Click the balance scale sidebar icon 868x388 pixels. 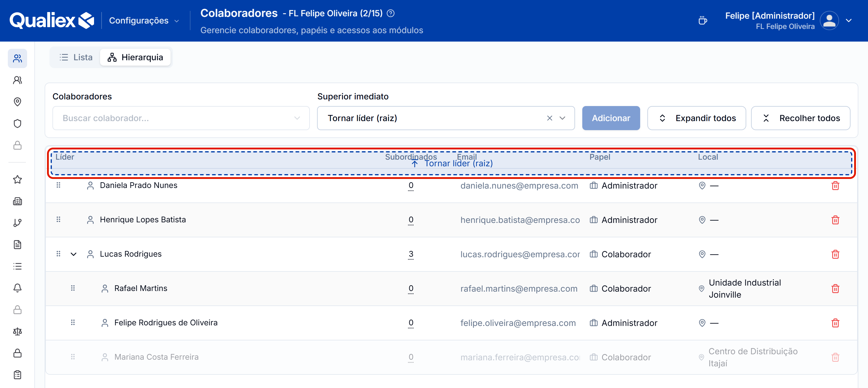pos(17,331)
